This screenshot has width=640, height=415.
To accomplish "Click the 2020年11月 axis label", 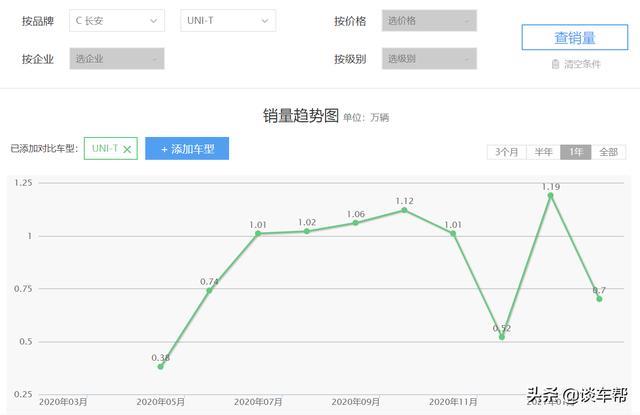I will 453,402.
